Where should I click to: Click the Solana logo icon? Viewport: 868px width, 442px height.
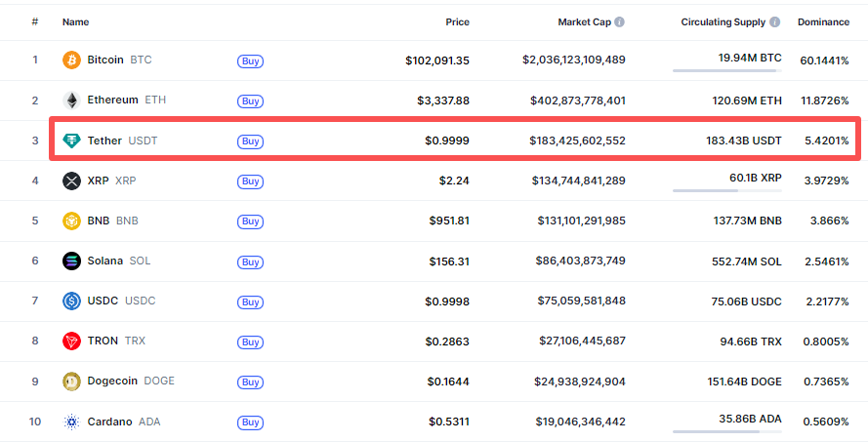(x=71, y=261)
